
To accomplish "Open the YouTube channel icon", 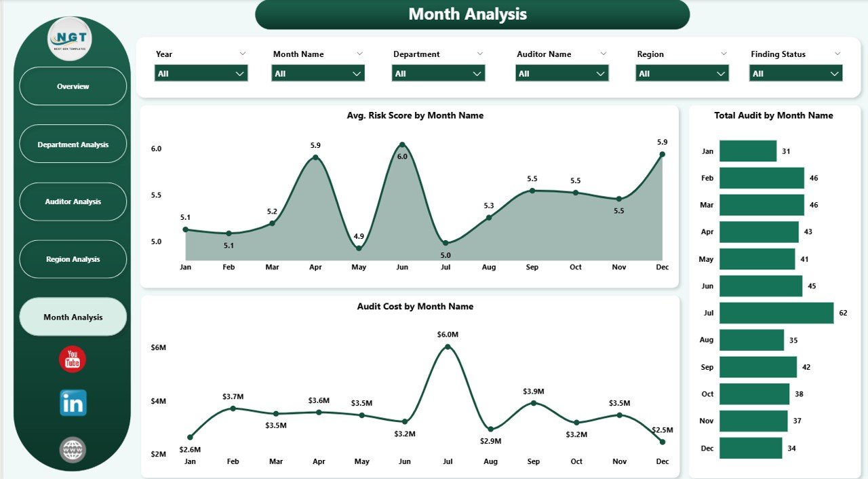I will point(71,359).
